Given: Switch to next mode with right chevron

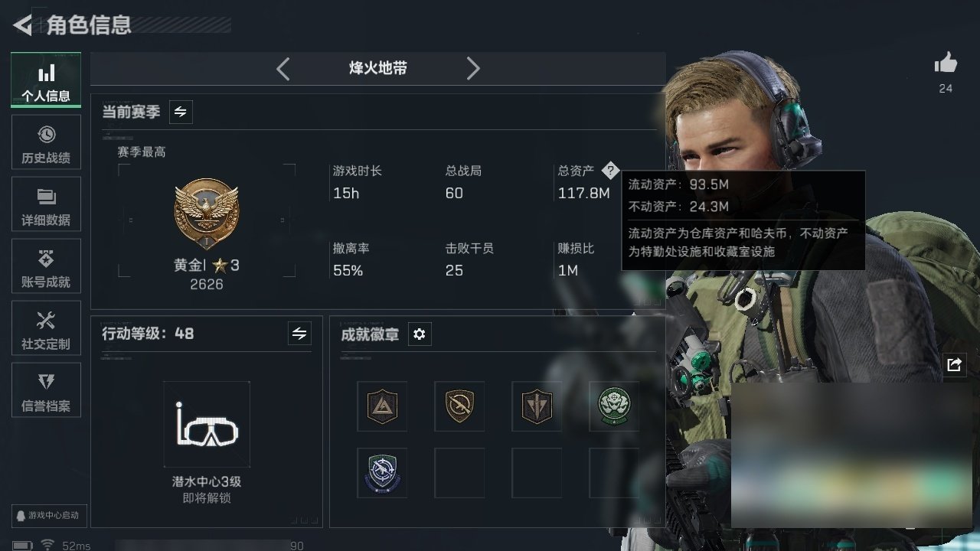Looking at the screenshot, I should [x=473, y=69].
